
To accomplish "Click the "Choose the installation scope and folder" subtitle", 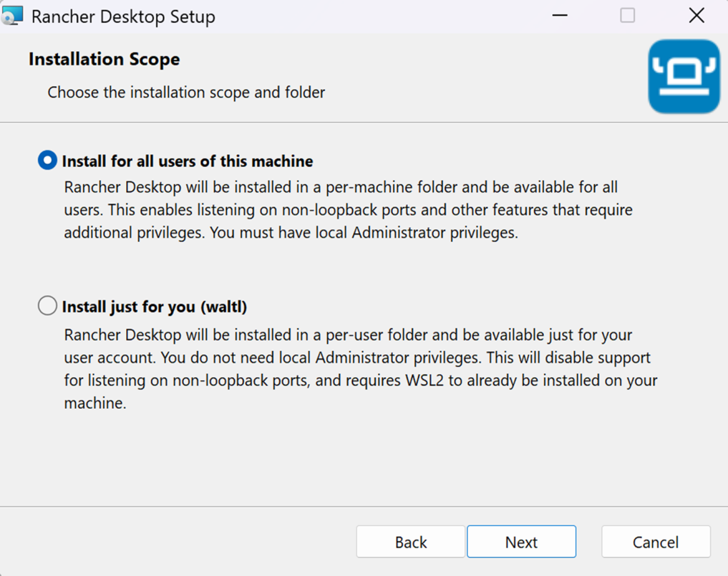I will [186, 92].
